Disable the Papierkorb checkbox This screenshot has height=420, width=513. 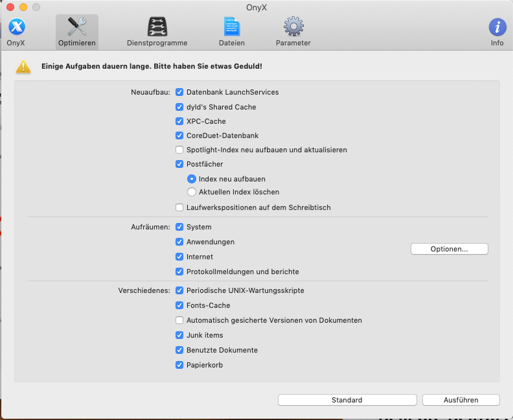[179, 365]
